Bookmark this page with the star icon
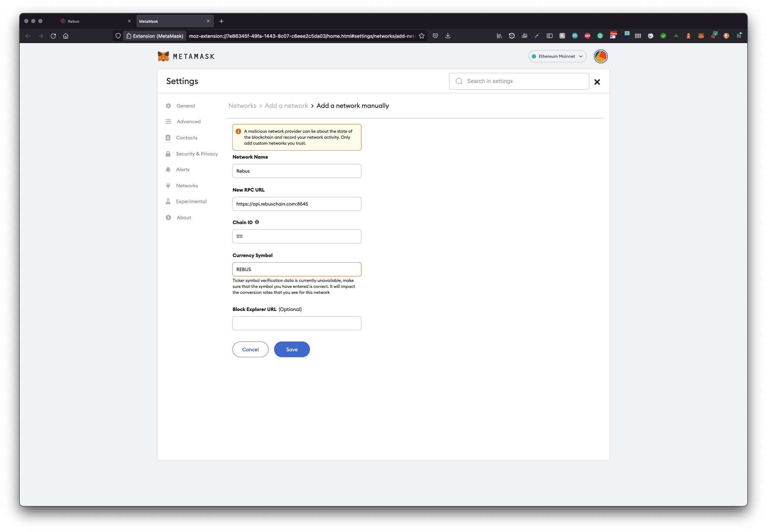Screen dimensions: 767x532 pos(422,36)
